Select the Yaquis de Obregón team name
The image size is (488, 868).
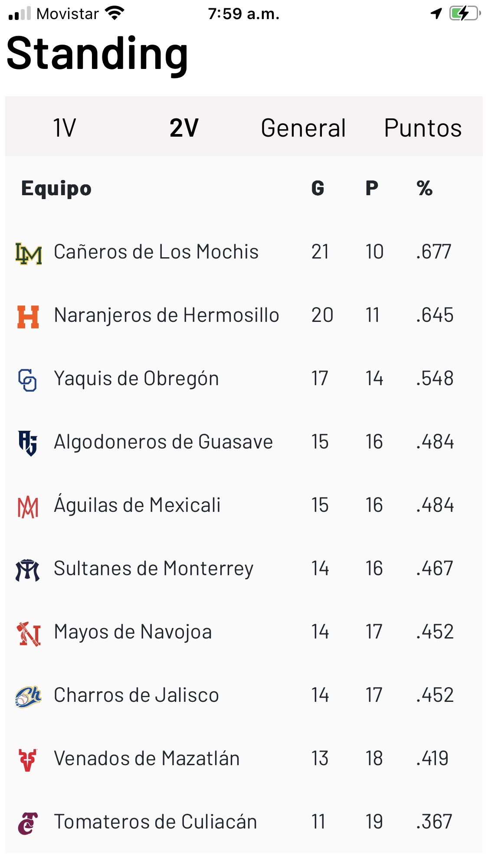136,379
